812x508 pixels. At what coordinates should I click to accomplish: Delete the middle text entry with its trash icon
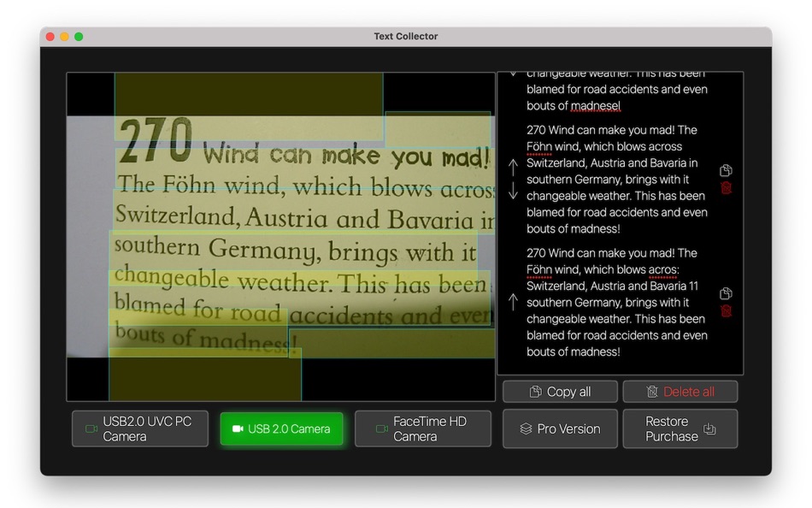click(726, 187)
